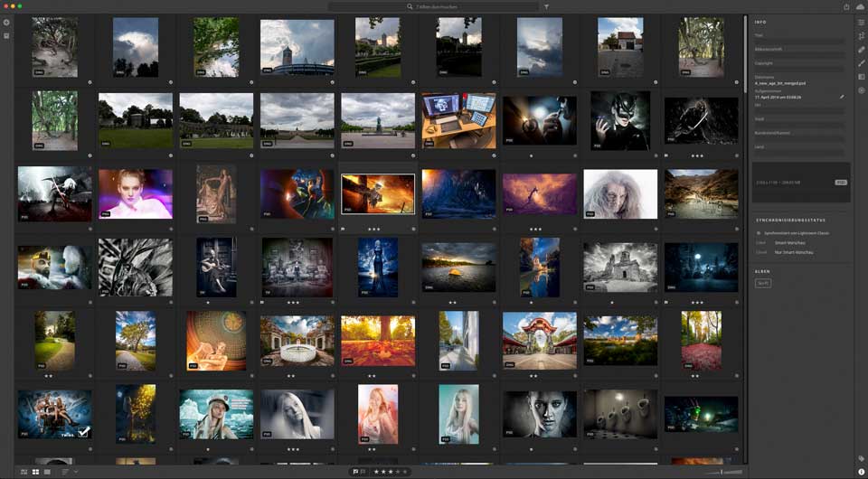Viewport: 868px width, 479px height.
Task: Toggle the Keywords tag panel icon
Action: 861,458
